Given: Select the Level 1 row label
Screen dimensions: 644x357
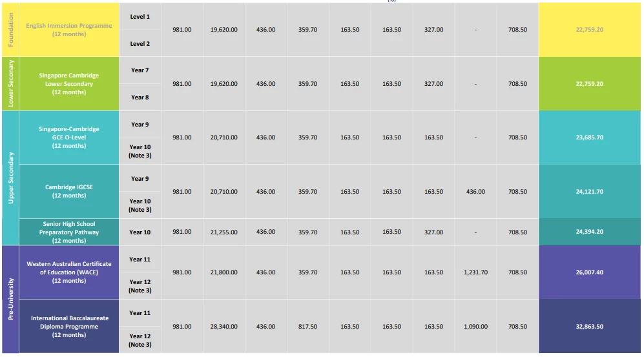Looking at the screenshot, I should click(x=140, y=16).
